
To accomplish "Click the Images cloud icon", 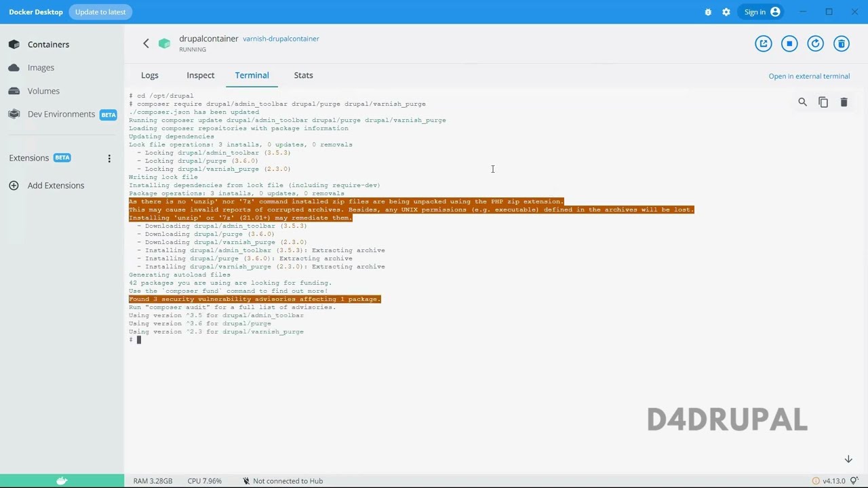I will tap(14, 68).
